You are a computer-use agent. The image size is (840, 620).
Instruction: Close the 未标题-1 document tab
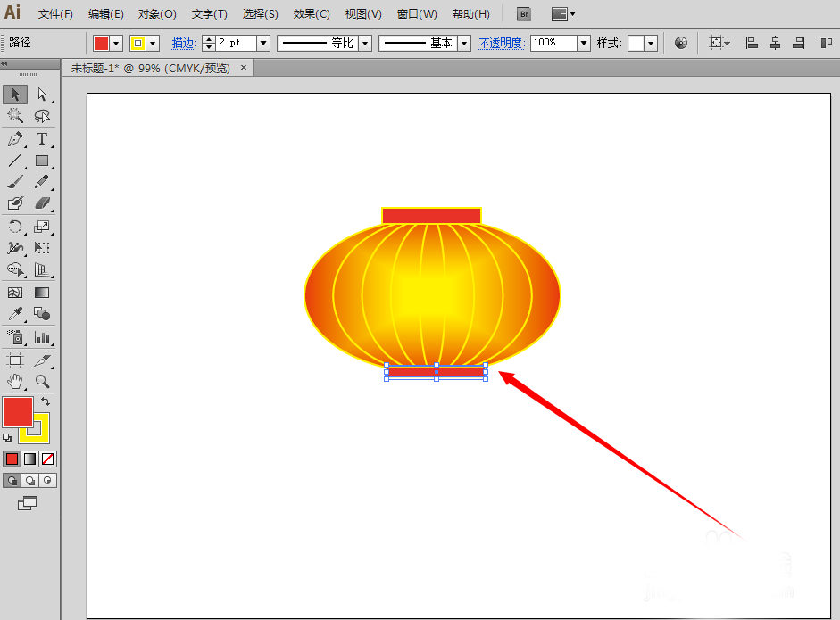pyautogui.click(x=243, y=68)
